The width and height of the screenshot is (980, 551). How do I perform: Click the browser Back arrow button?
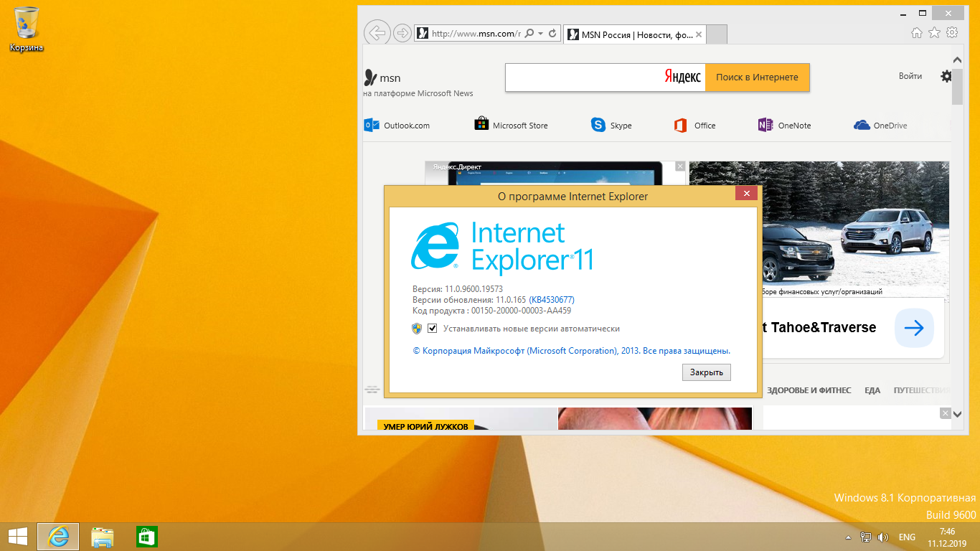point(377,33)
